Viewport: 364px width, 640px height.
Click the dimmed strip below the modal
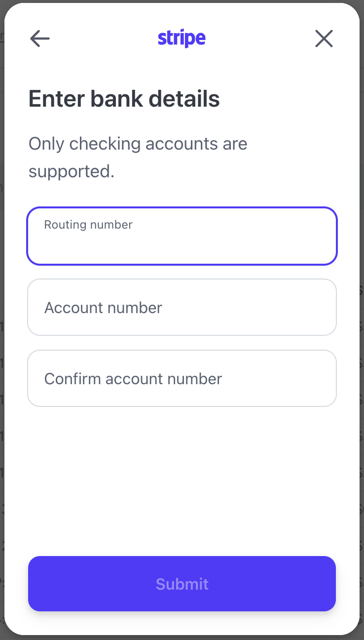pyautogui.click(x=182, y=638)
